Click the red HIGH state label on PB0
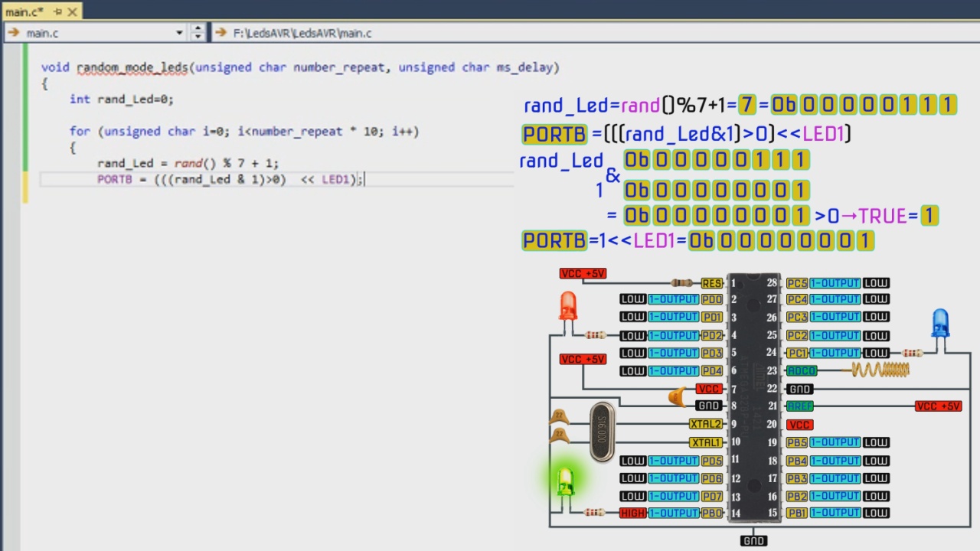This screenshot has width=980, height=551. [x=633, y=513]
